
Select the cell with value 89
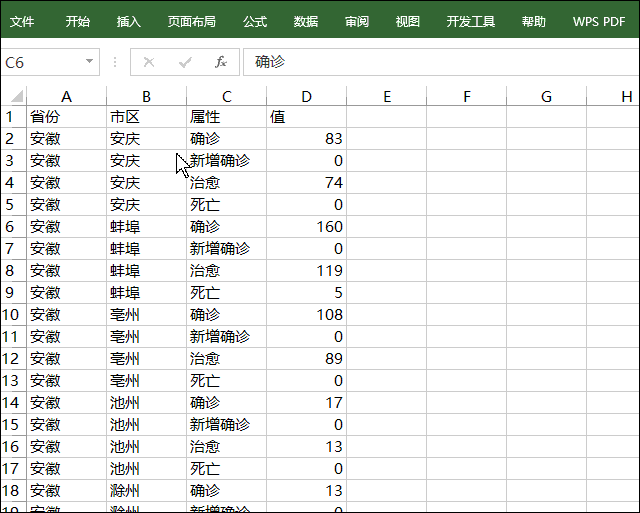(x=307, y=359)
